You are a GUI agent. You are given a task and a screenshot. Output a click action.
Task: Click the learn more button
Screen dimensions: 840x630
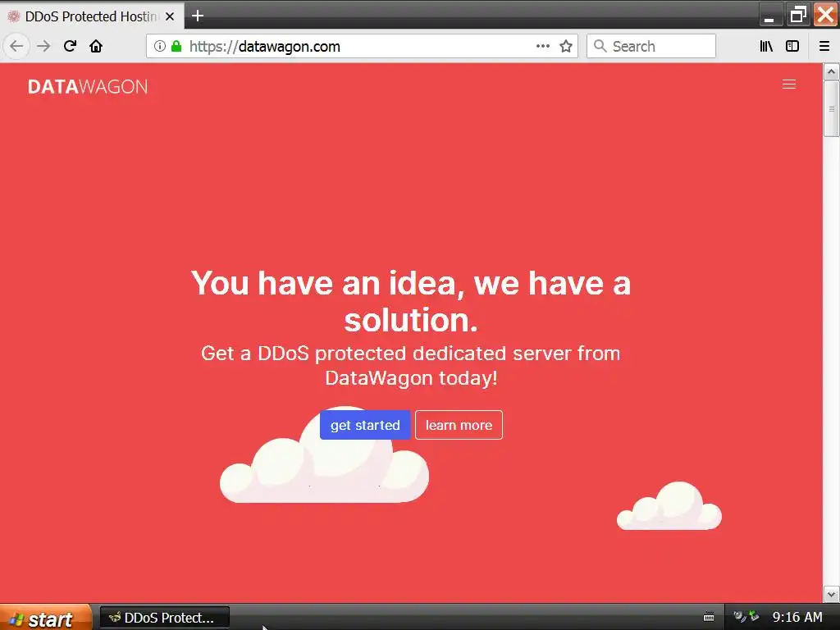point(459,425)
